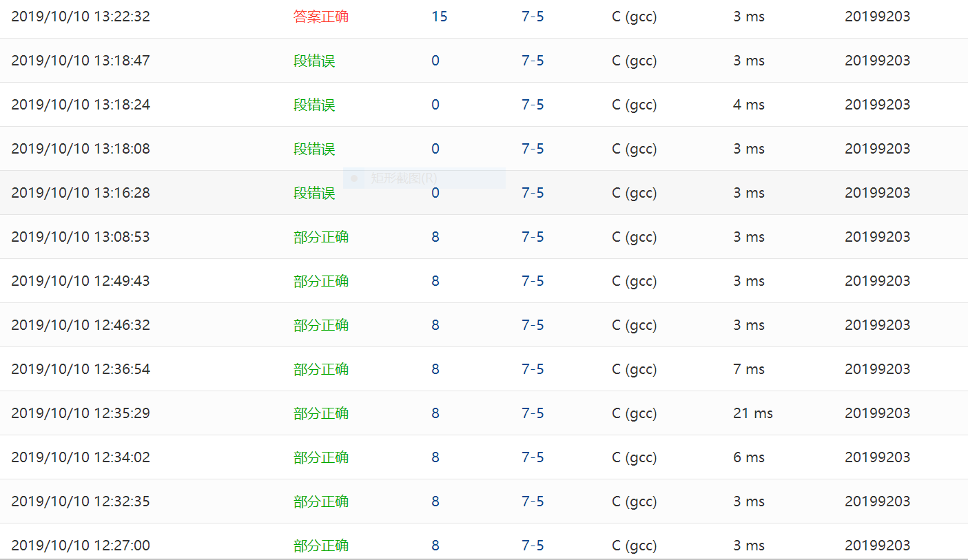Image resolution: width=968 pixels, height=560 pixels.
Task: Open 部分正确 status for 12:34:02 submission
Action: (321, 457)
